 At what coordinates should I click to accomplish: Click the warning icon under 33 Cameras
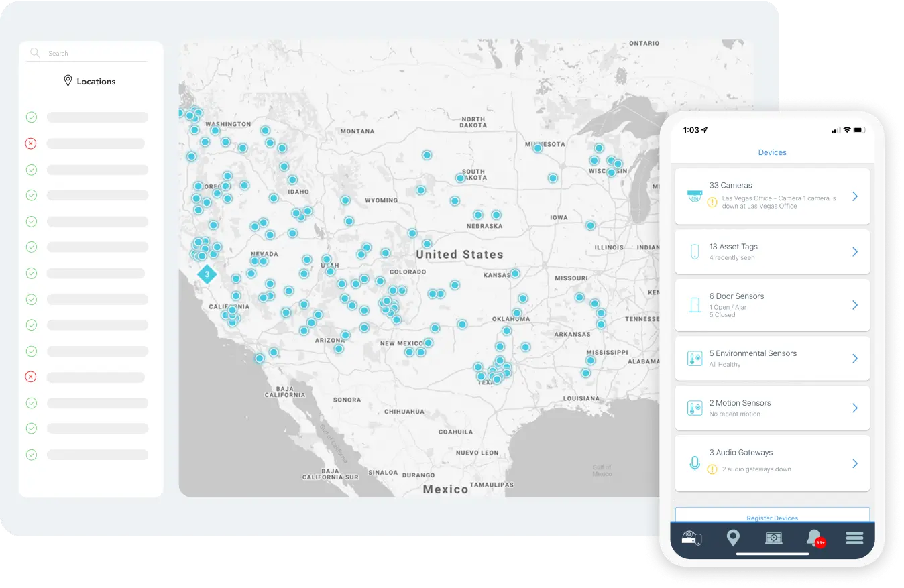tap(712, 202)
